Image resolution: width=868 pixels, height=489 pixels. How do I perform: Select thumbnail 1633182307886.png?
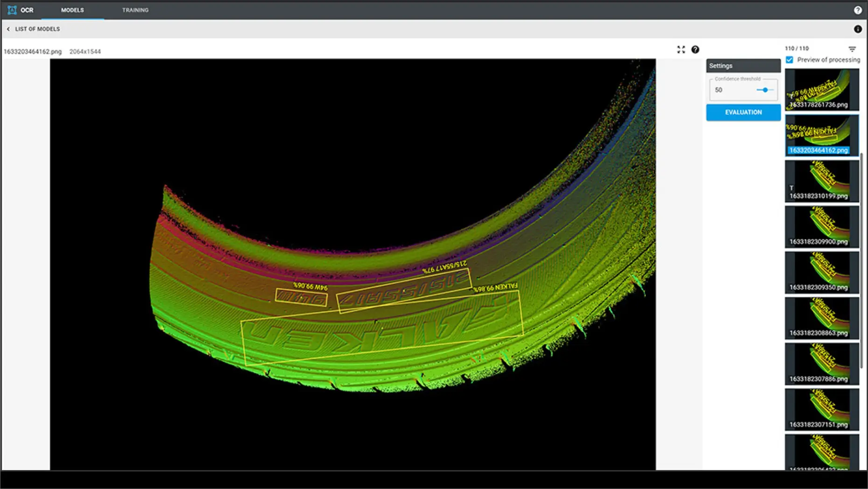822,364
